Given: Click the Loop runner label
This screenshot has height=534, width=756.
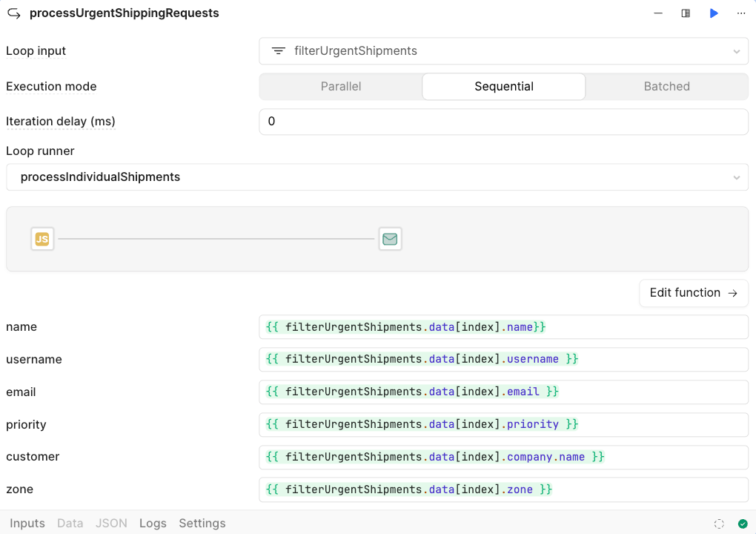Looking at the screenshot, I should 40,151.
